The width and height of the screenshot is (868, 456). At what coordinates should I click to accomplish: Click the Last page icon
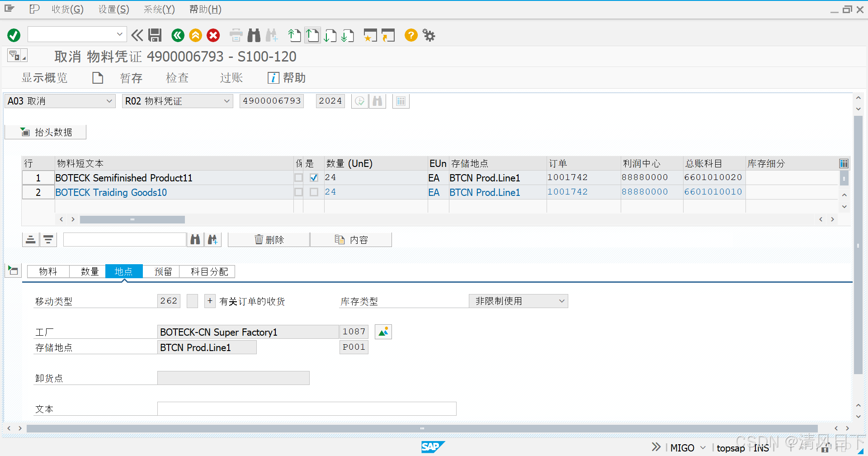coord(348,35)
